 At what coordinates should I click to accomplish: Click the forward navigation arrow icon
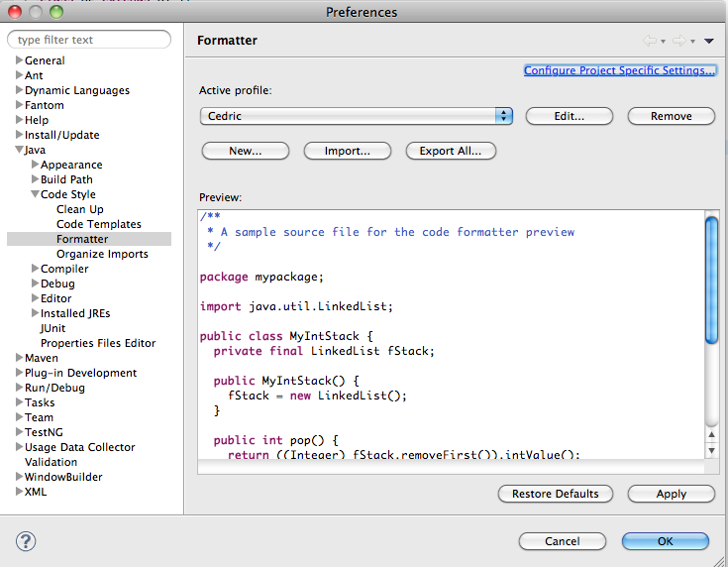click(679, 41)
